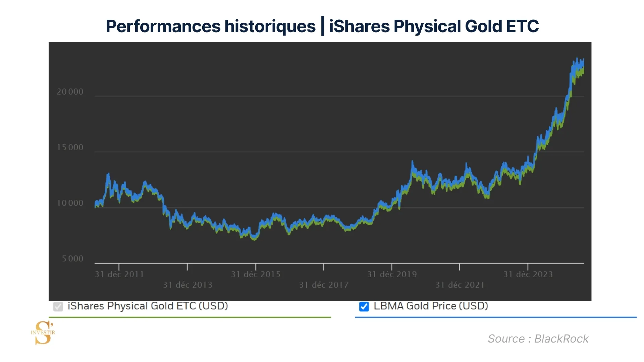The width and height of the screenshot is (644, 362).
Task: Click the 31 déc 2015 axis label
Action: [x=256, y=275]
